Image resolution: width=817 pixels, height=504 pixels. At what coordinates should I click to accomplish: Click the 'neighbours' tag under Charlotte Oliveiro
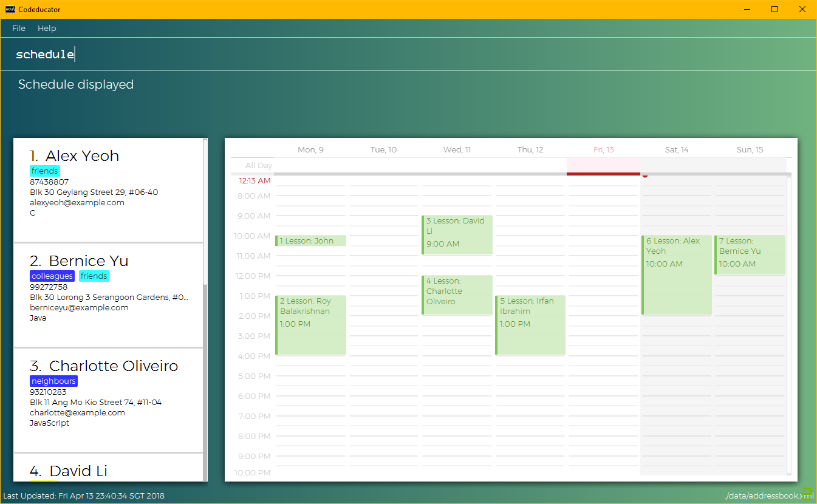pyautogui.click(x=53, y=381)
